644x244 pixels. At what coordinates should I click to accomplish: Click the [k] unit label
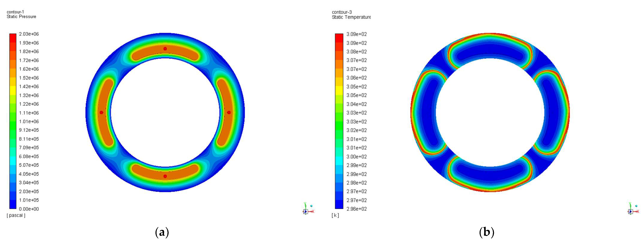tap(335, 215)
